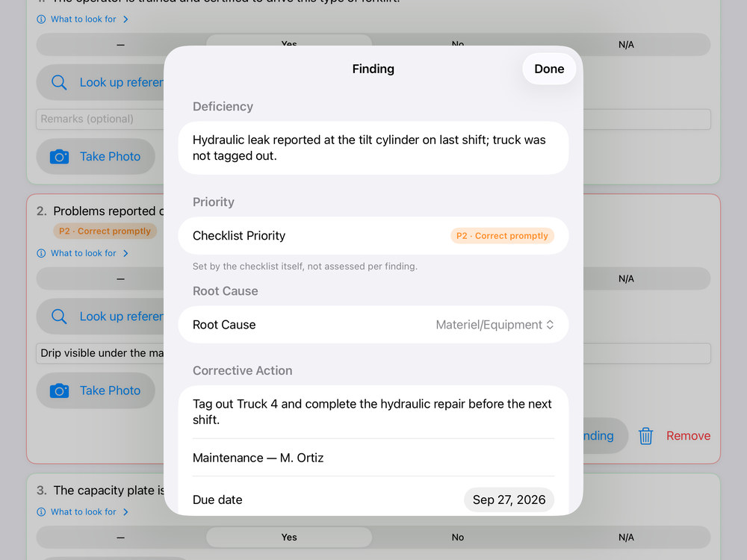Change the due date Sep 27, 2026

509,500
